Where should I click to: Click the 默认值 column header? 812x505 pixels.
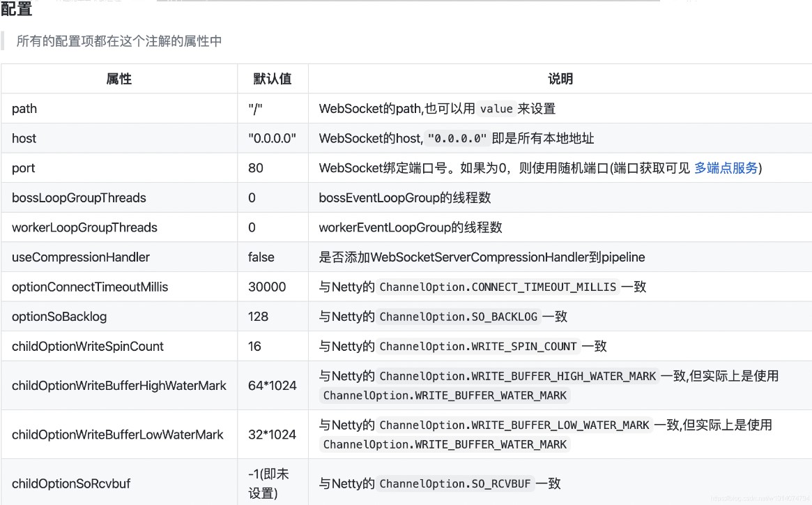273,79
